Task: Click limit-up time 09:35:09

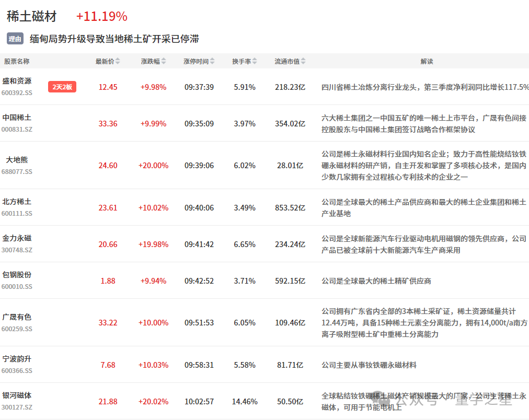Action: click(199, 124)
